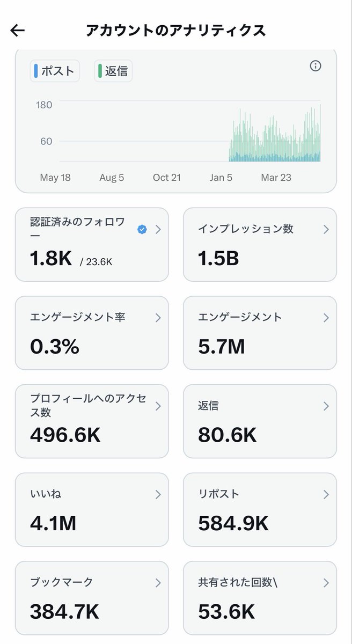Image resolution: width=352 pixels, height=644 pixels.
Task: Expand the 認証済みのフォロワー card chevron
Action: tap(158, 230)
